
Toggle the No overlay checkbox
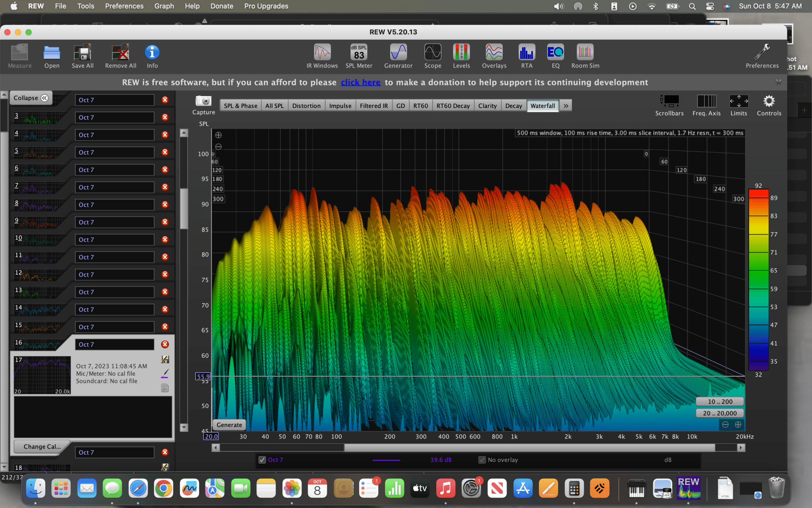pos(482,460)
